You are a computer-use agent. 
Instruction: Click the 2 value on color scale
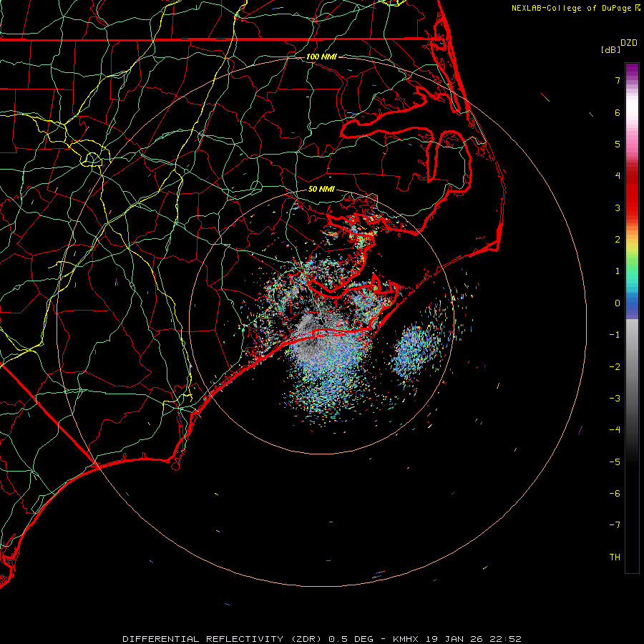pos(618,240)
